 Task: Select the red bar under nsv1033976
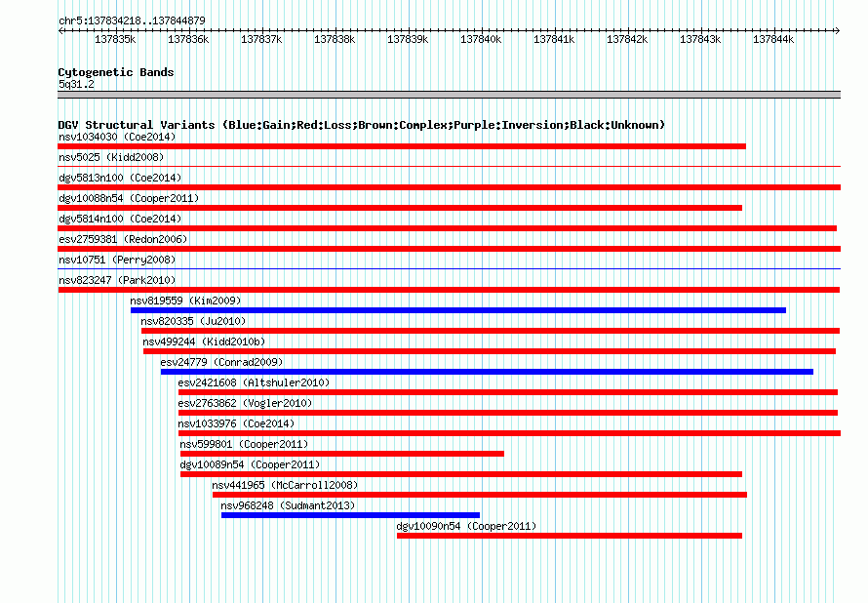[x=509, y=433]
